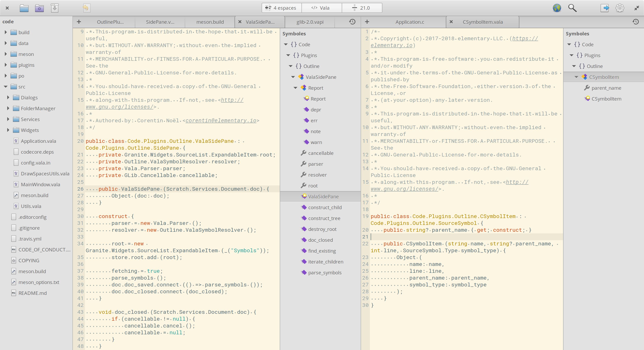Open the 4 espaces indentation dropdown

click(282, 8)
